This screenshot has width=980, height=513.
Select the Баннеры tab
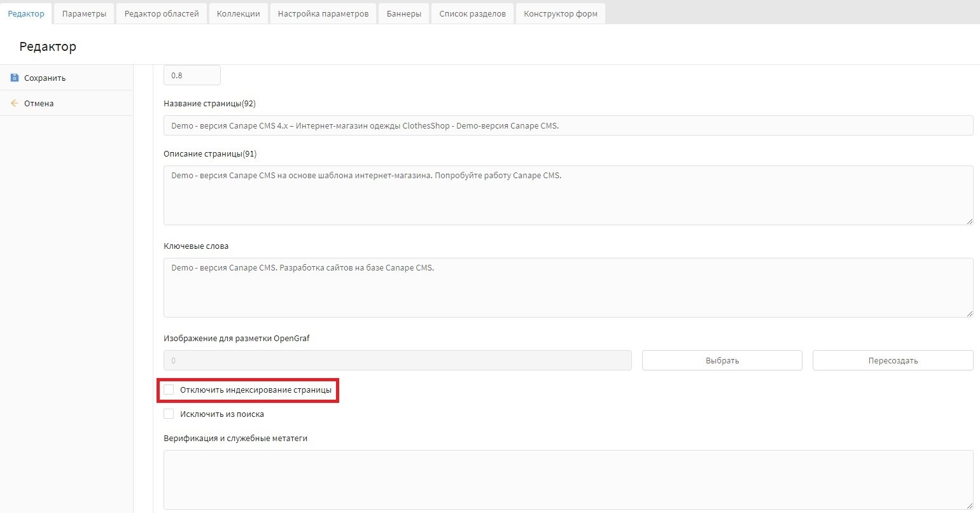(403, 13)
